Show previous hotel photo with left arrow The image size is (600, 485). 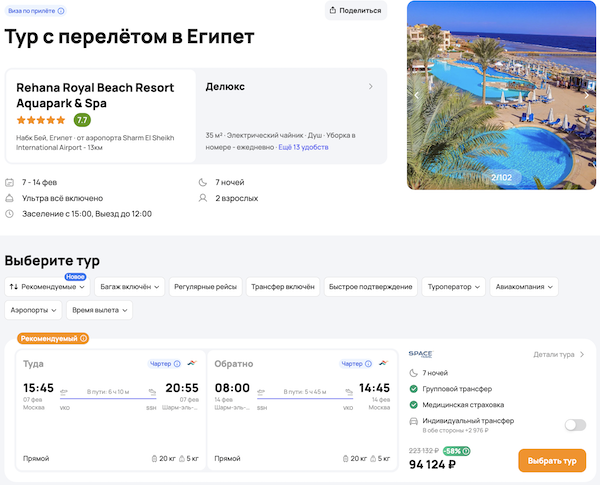(418, 95)
